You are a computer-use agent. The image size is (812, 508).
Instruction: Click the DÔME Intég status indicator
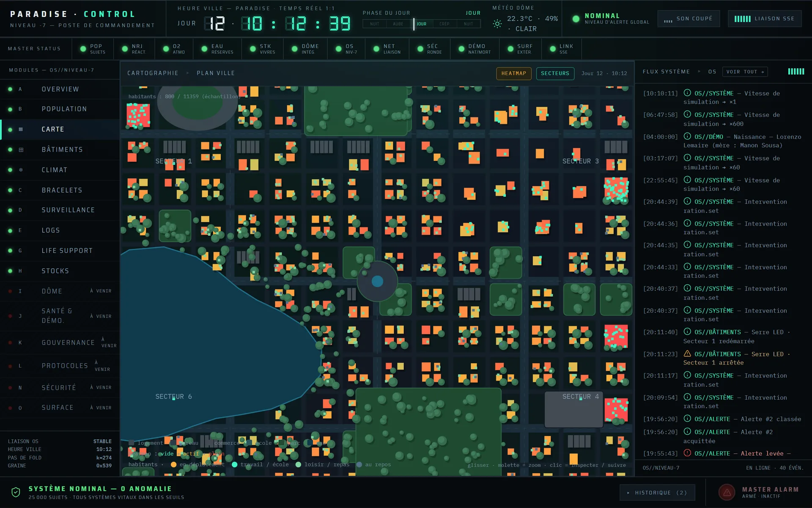coord(305,49)
